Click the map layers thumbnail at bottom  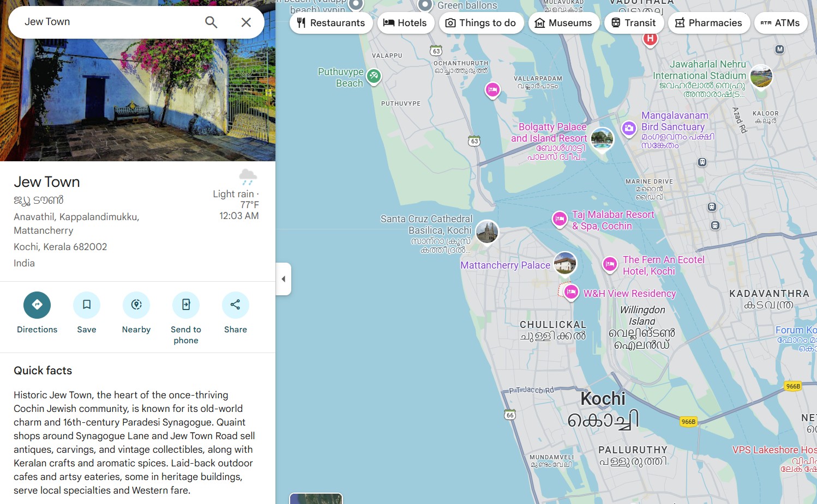coord(316,499)
